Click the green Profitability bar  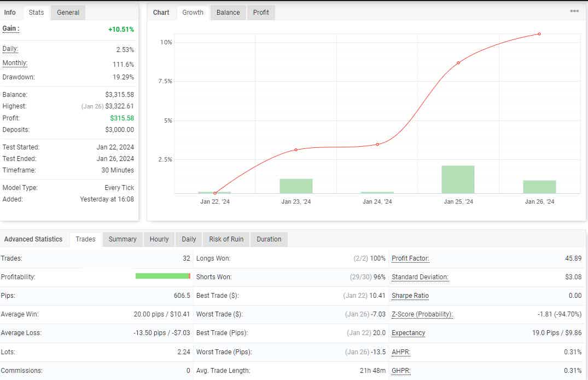click(x=162, y=277)
